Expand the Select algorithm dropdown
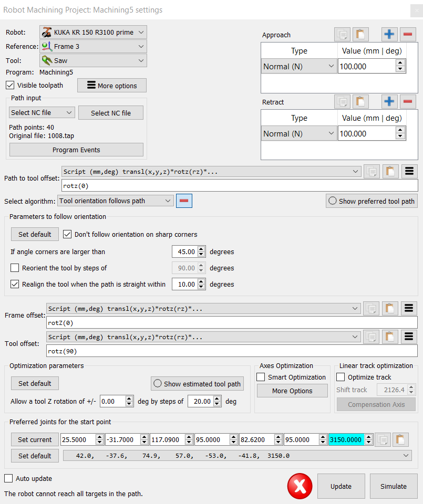 coord(115,201)
